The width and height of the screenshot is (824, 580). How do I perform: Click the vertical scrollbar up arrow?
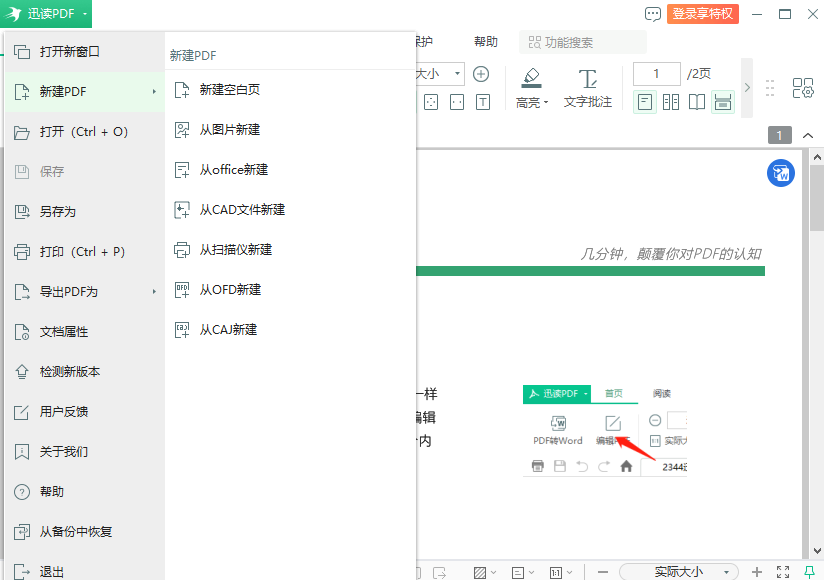(x=817, y=157)
